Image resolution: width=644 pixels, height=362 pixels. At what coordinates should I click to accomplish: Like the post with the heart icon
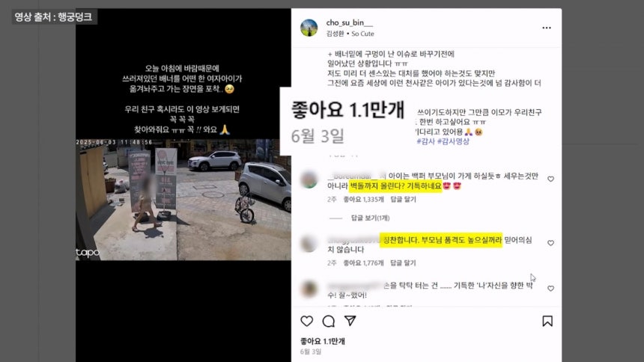[307, 321]
